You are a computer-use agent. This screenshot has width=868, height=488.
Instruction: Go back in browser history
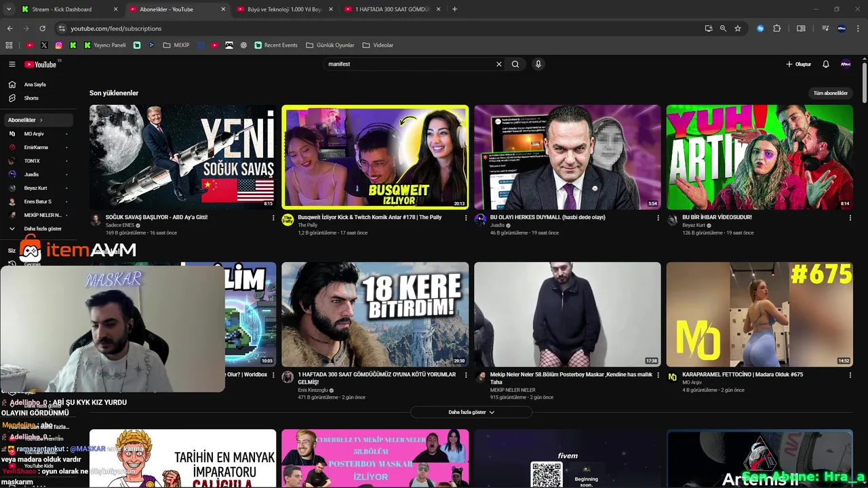(9, 28)
